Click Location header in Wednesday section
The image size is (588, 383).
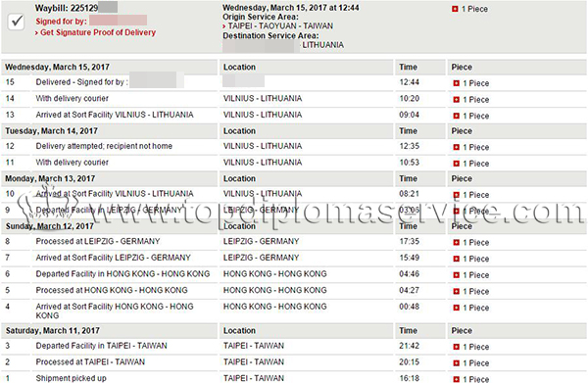[239, 67]
